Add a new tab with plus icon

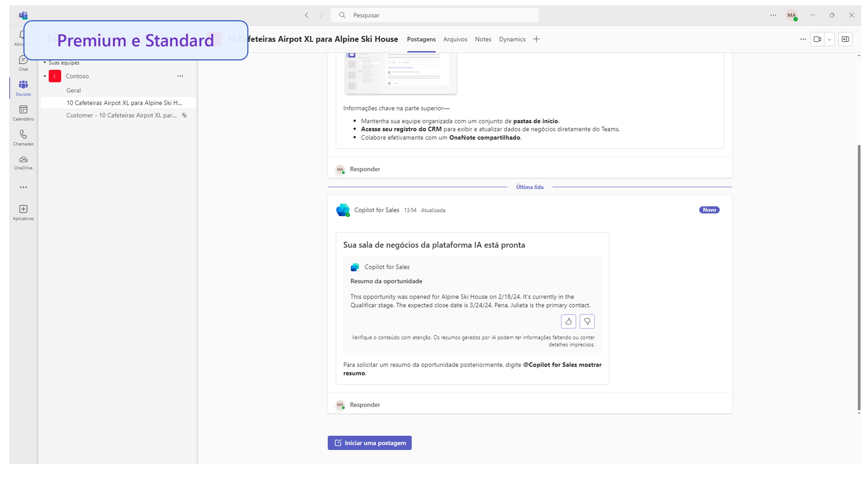(x=536, y=39)
